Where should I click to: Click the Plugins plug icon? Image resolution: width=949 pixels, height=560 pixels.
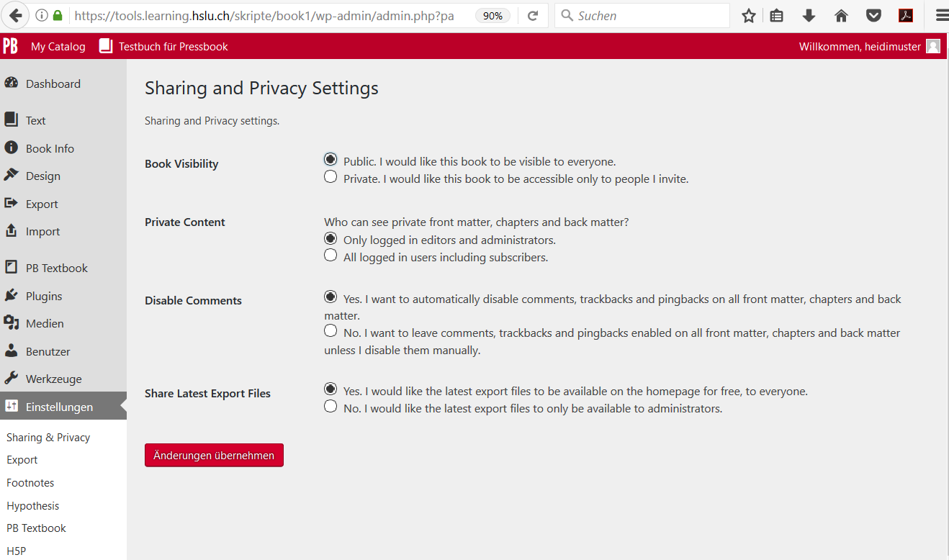11,295
